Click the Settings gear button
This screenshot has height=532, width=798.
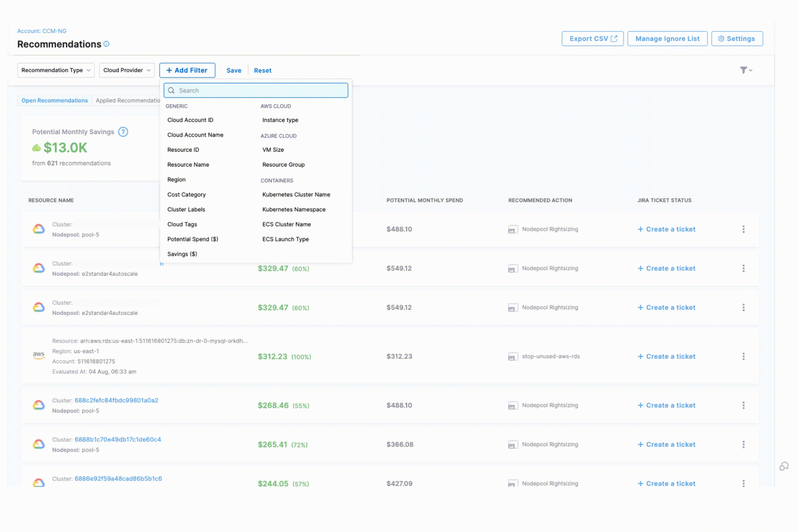click(x=737, y=39)
